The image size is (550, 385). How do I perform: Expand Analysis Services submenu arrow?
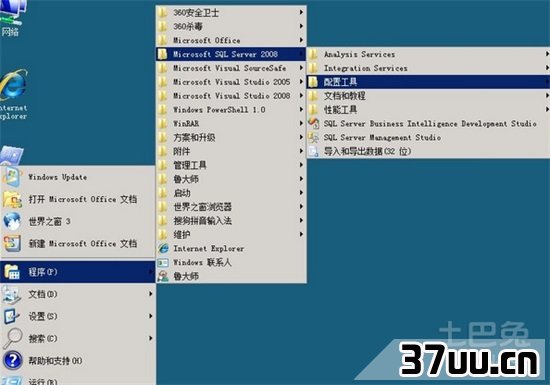547,54
